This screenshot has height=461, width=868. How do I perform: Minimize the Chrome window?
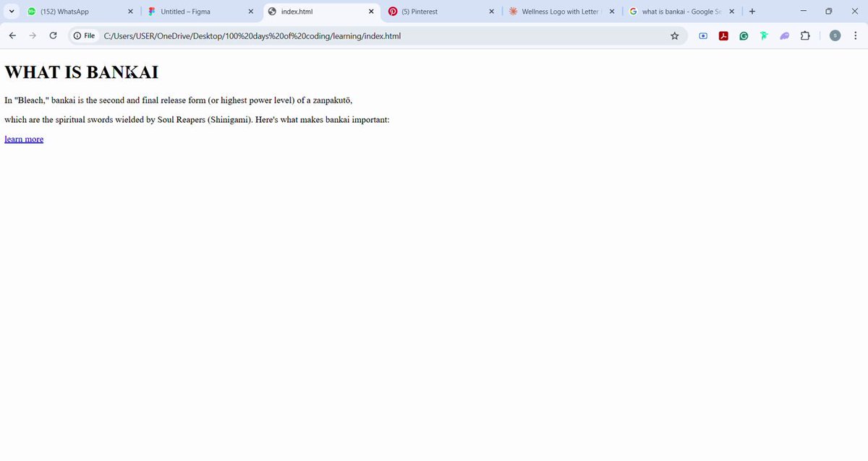(x=803, y=12)
